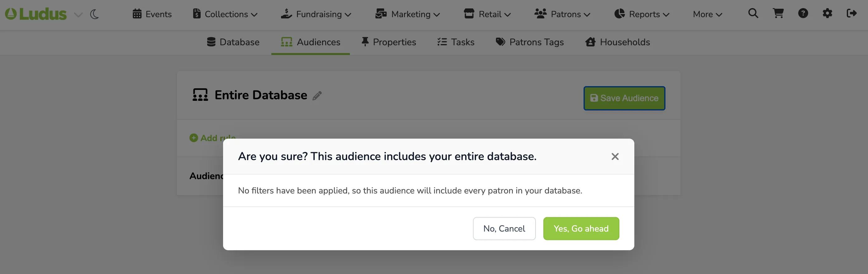Screen dimensions: 868x274
Task: Open the Events menu item
Action: coord(152,14)
